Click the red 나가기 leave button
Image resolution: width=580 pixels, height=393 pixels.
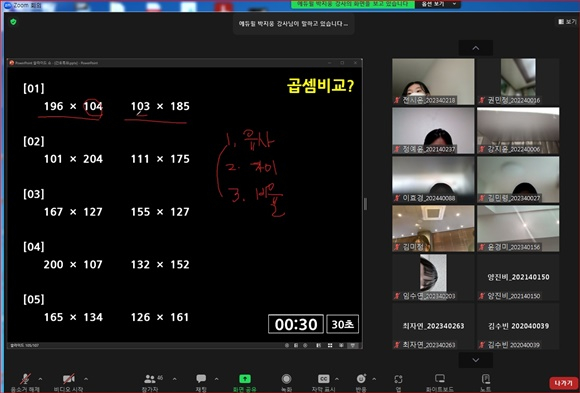[x=563, y=383]
